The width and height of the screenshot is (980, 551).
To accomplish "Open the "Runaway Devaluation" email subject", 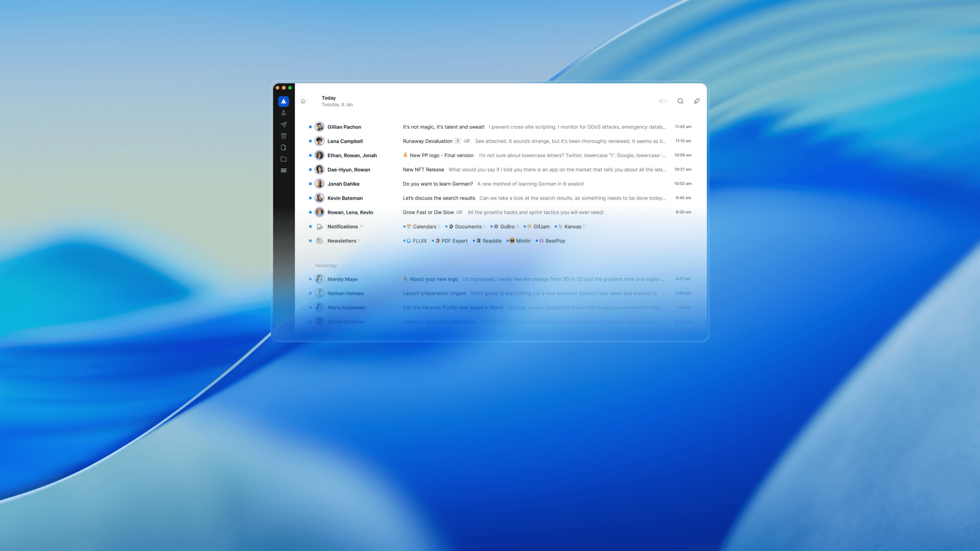I will [x=428, y=141].
